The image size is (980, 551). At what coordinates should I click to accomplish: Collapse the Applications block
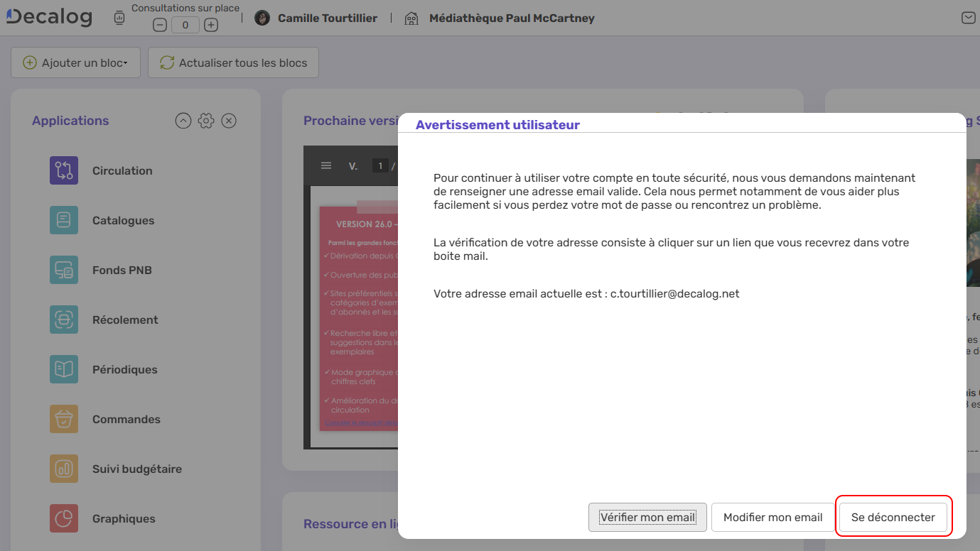click(x=183, y=121)
